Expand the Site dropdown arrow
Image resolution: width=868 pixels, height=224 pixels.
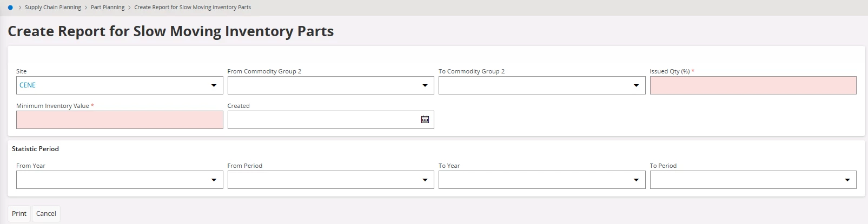click(x=214, y=85)
